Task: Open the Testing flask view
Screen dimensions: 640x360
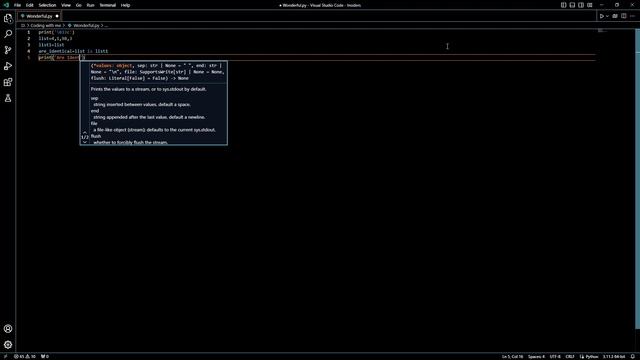Action: coord(8,98)
